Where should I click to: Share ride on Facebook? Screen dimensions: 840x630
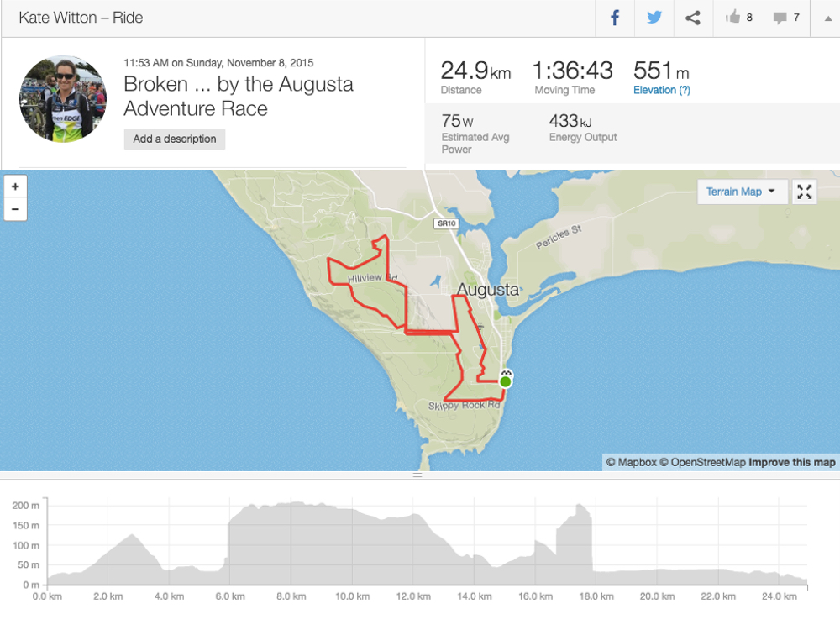point(615,18)
